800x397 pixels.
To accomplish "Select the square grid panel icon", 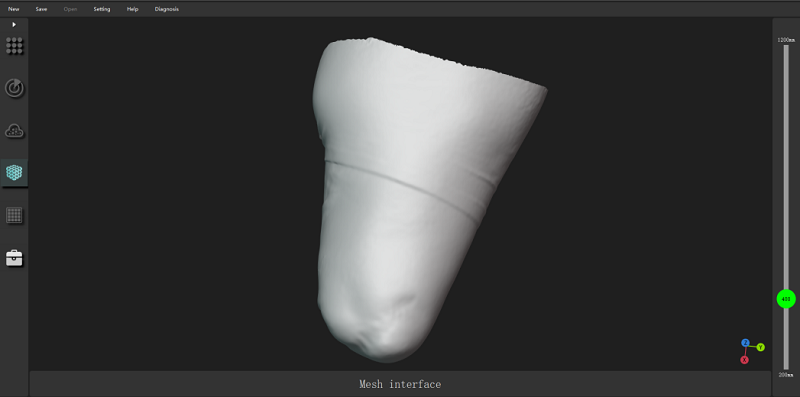I will [14, 215].
